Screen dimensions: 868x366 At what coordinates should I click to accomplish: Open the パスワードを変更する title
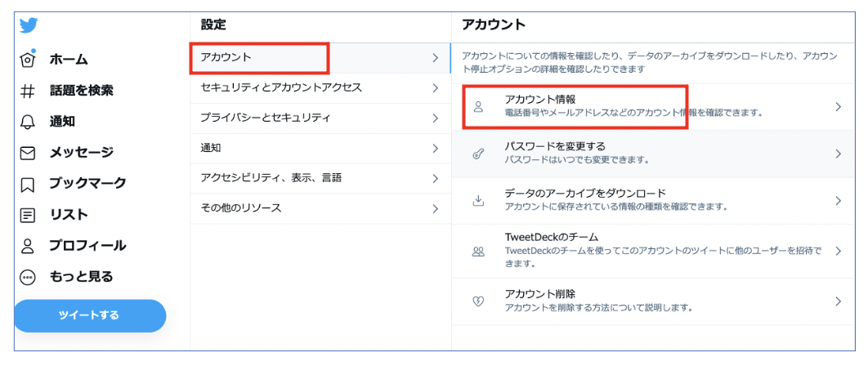[x=555, y=147]
